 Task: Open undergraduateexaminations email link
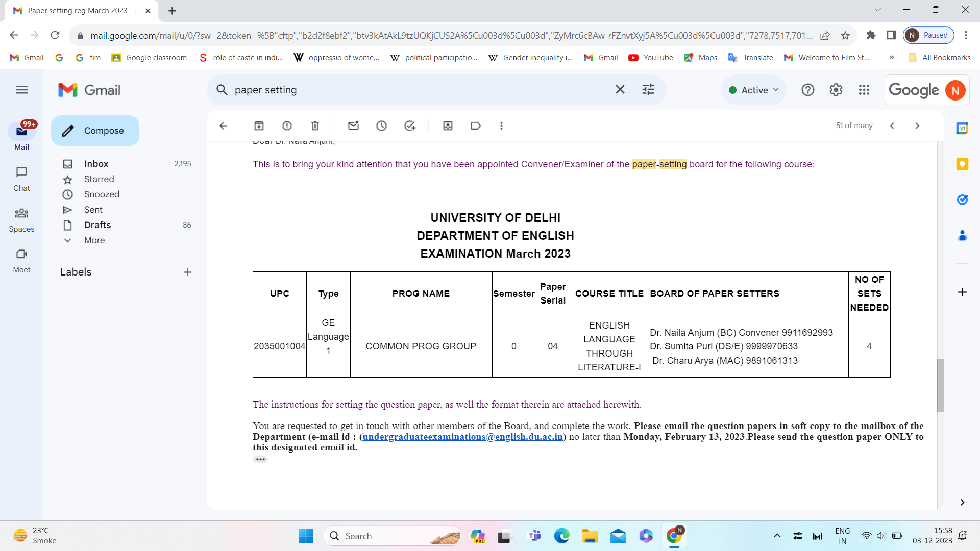(462, 437)
